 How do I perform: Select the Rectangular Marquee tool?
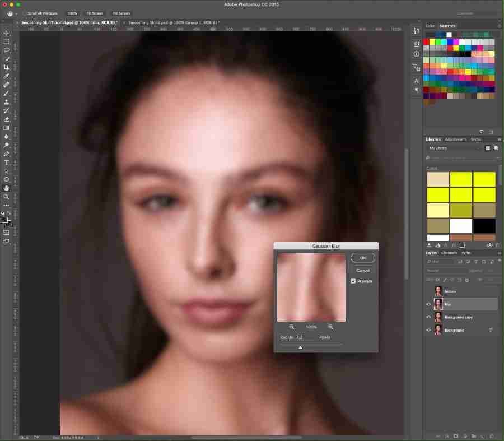6,42
